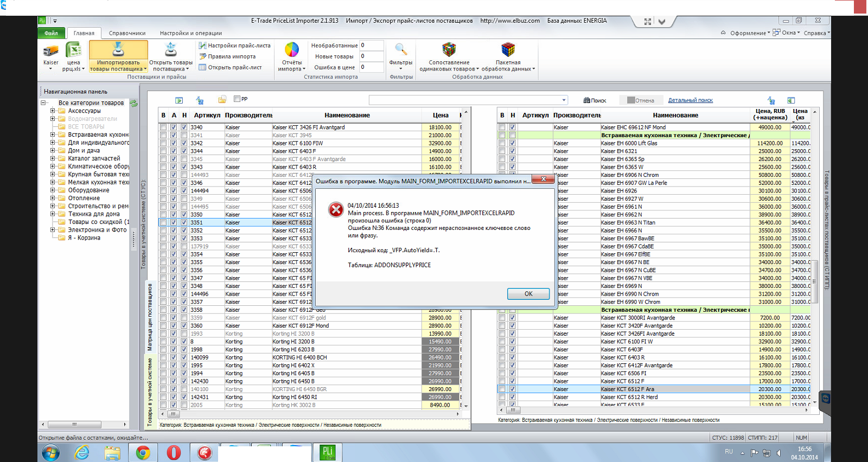Click the green sheet icon right of 'Детальный поиск'
The height and width of the screenshot is (462, 868).
[x=791, y=100]
